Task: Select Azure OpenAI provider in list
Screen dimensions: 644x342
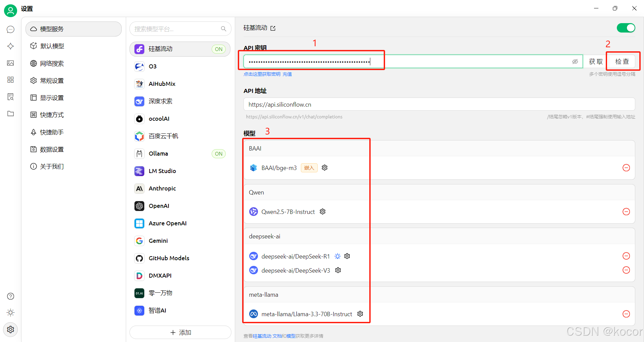Action: [180, 223]
